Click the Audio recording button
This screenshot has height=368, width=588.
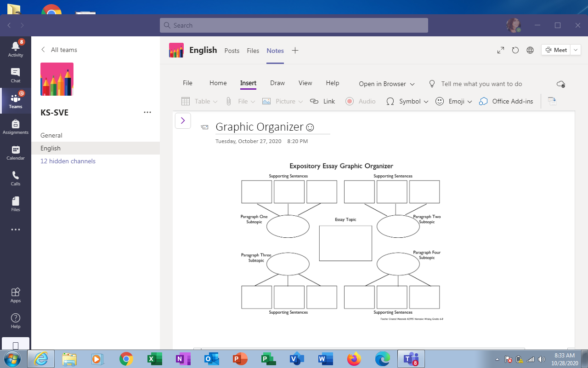[x=361, y=101]
